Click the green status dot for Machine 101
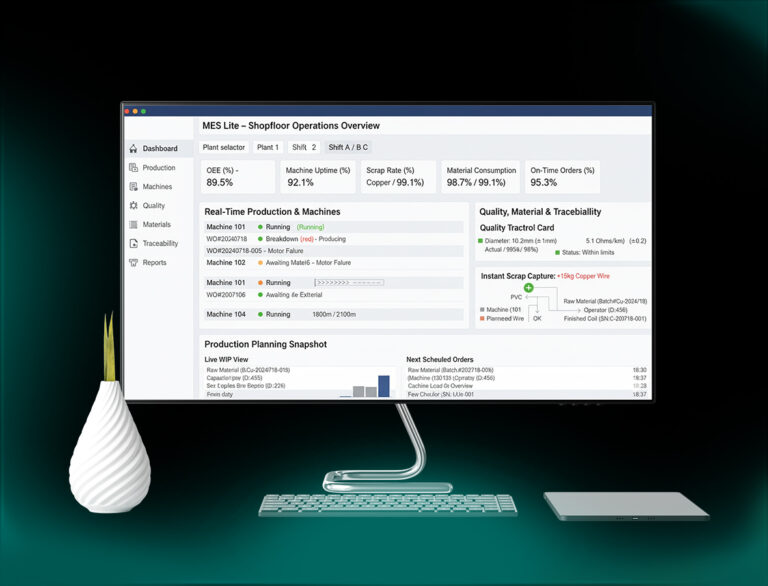Viewport: 768px width, 586px height. pyautogui.click(x=260, y=227)
